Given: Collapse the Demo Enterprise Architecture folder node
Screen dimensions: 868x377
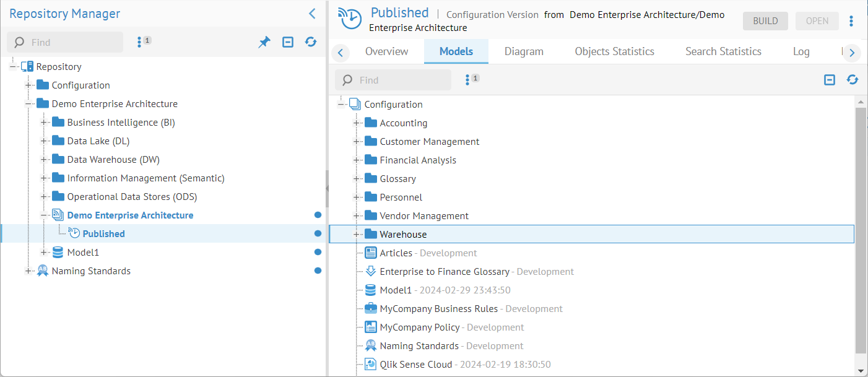Looking at the screenshot, I should pos(28,104).
